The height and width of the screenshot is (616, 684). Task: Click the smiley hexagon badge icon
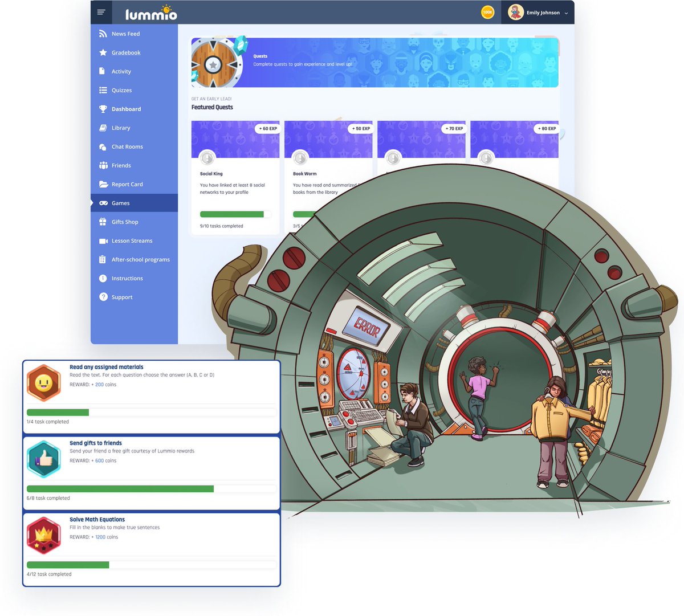[43, 384]
